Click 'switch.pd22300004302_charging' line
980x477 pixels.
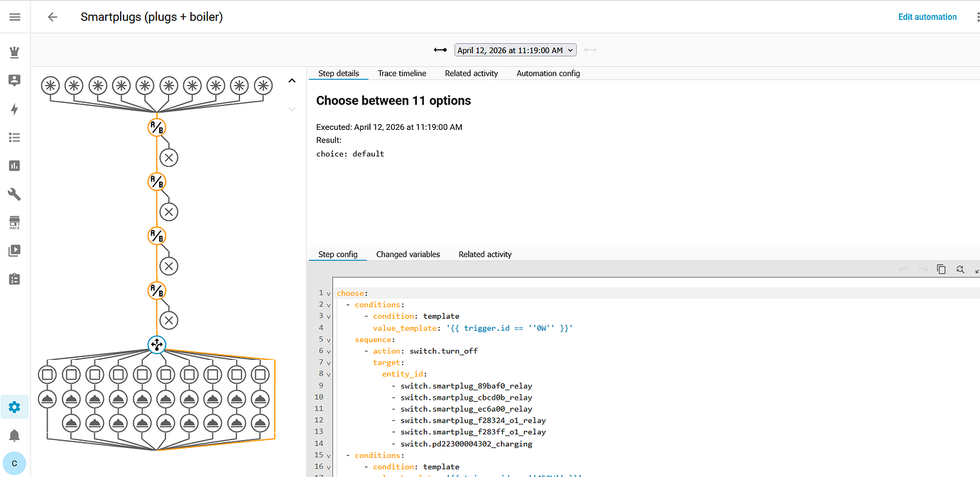(x=466, y=444)
